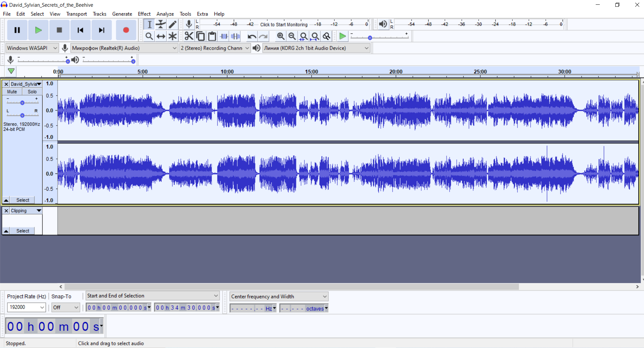Open Center frequency and Width dropdown
This screenshot has width=644, height=348.
[279, 296]
